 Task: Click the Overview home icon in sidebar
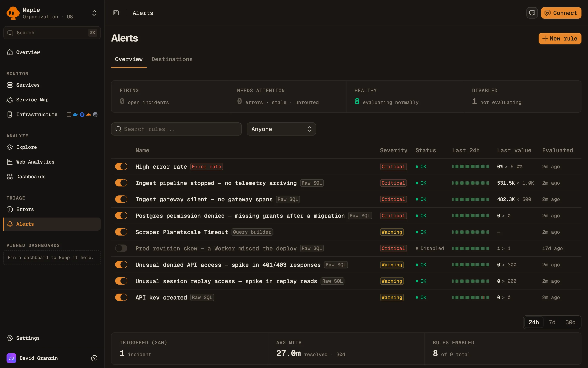coord(10,52)
